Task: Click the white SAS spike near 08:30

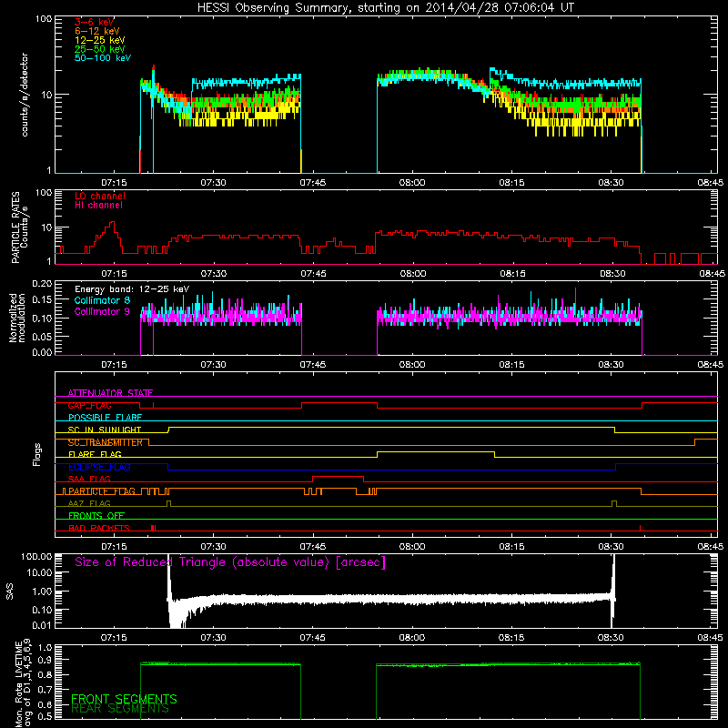Action: click(x=613, y=591)
